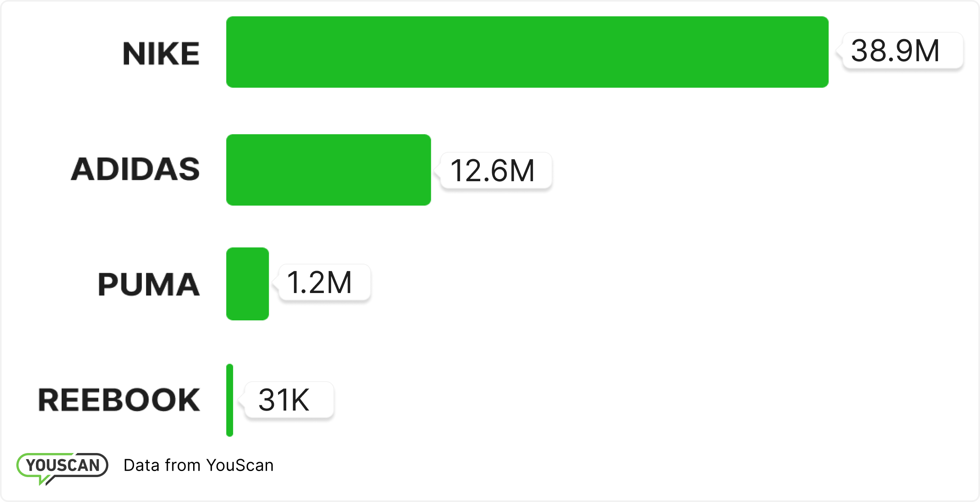Select the NIKE green bar
Screen dimensions: 980x502
point(527,52)
